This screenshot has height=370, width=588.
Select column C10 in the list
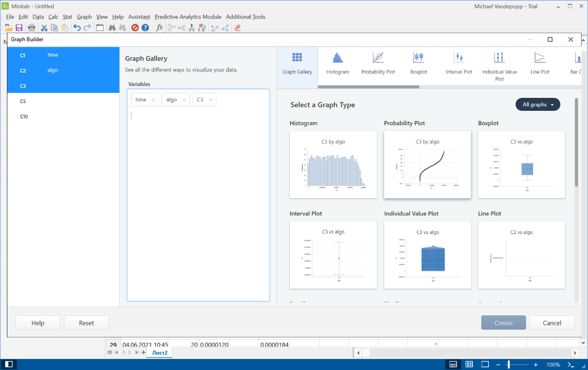click(x=63, y=116)
